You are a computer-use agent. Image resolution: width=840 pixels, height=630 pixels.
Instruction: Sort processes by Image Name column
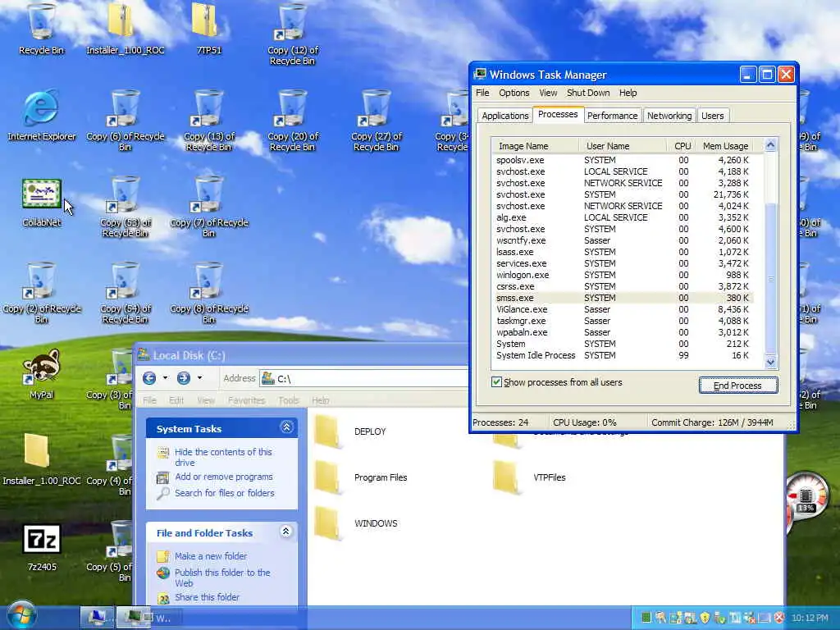[x=535, y=146]
